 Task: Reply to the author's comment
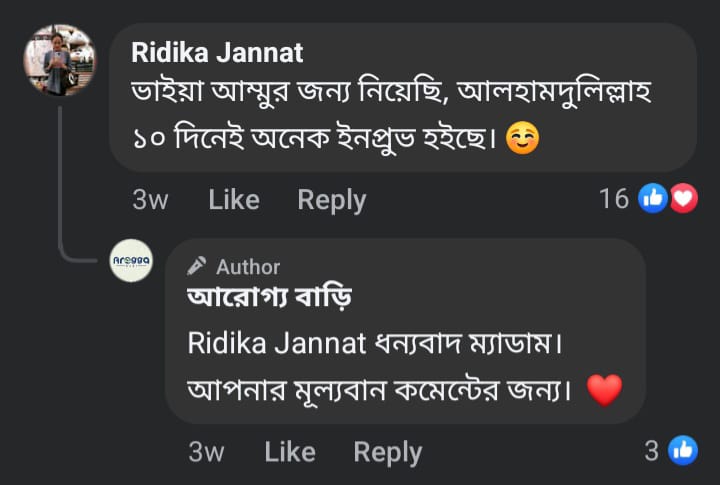tap(387, 452)
